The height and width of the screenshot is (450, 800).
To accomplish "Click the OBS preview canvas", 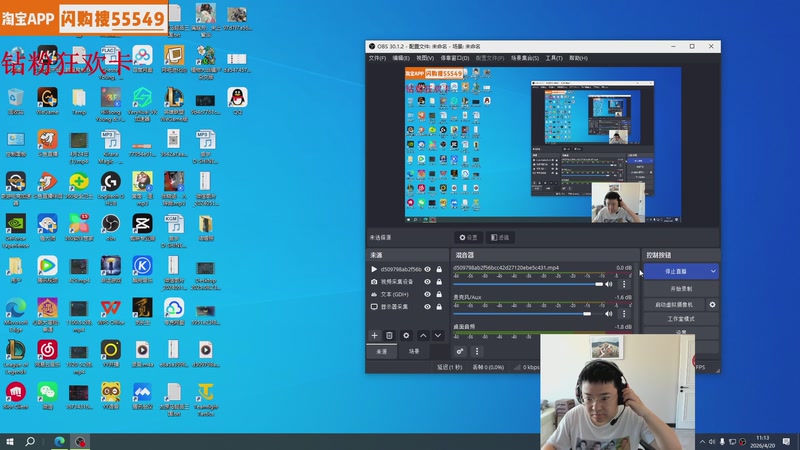I will point(543,145).
